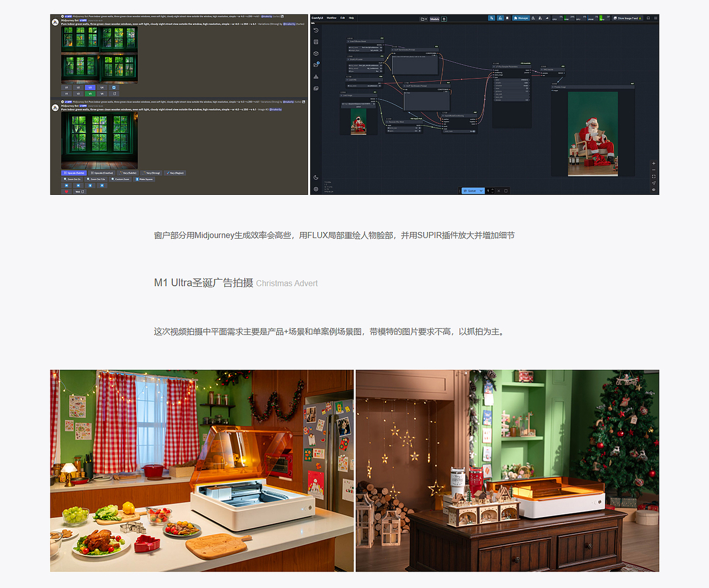Screen dimensions: 709x588
Task: Open the Models sidebar panel (cube icon)
Action: [316, 53]
